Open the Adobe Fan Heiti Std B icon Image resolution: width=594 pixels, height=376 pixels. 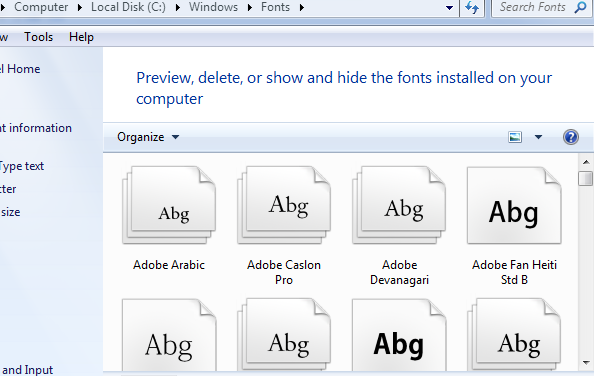coord(514,205)
